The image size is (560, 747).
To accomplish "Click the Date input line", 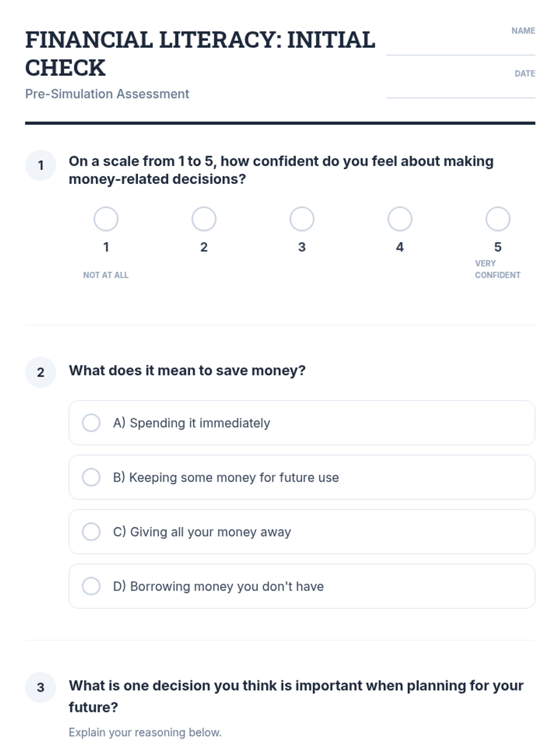I will click(x=460, y=90).
